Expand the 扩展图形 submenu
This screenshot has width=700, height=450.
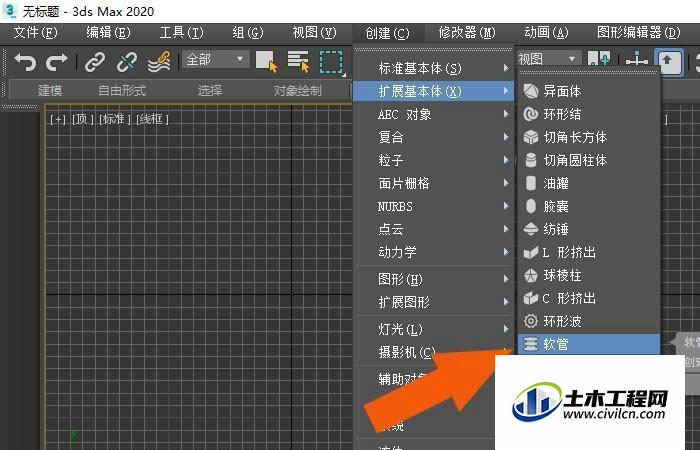coord(433,302)
